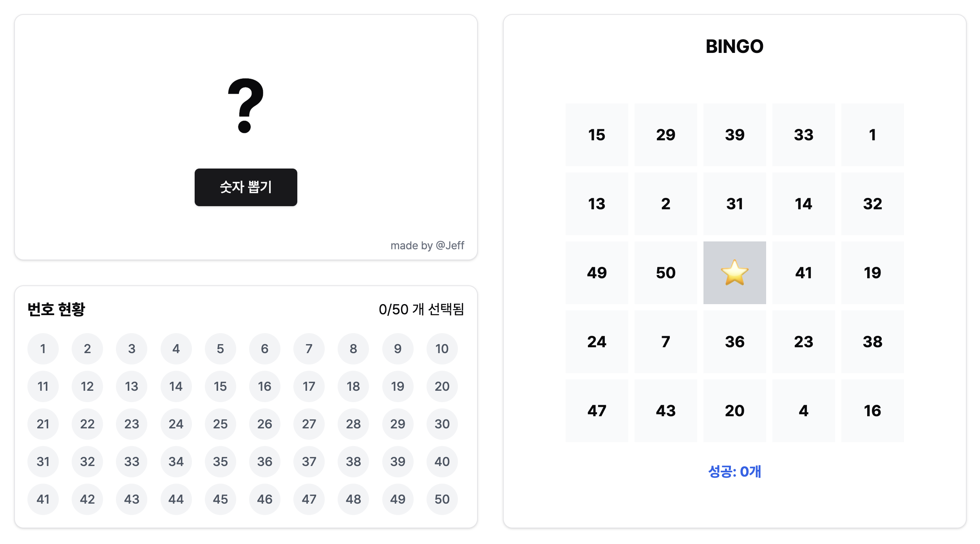980x544 pixels.
Task: Mark bingo cell number 29
Action: tap(665, 135)
